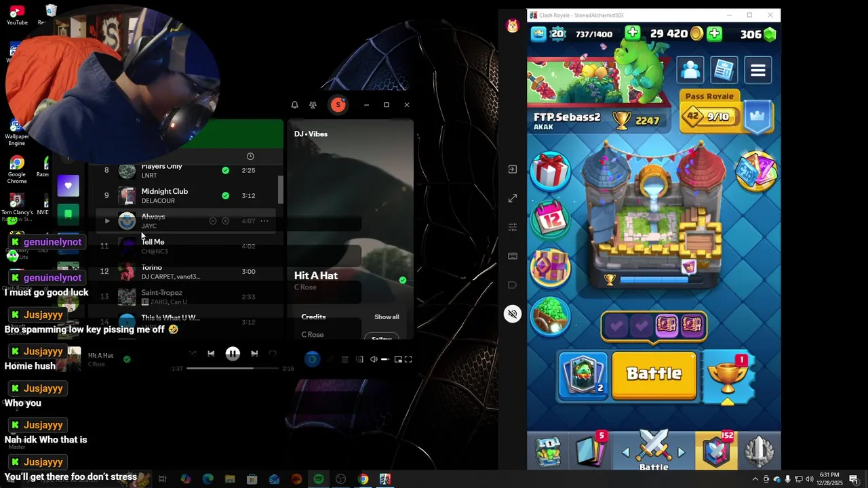Toggle shuffle in Spotify playback bar
This screenshot has height=488, width=868.
point(193,354)
